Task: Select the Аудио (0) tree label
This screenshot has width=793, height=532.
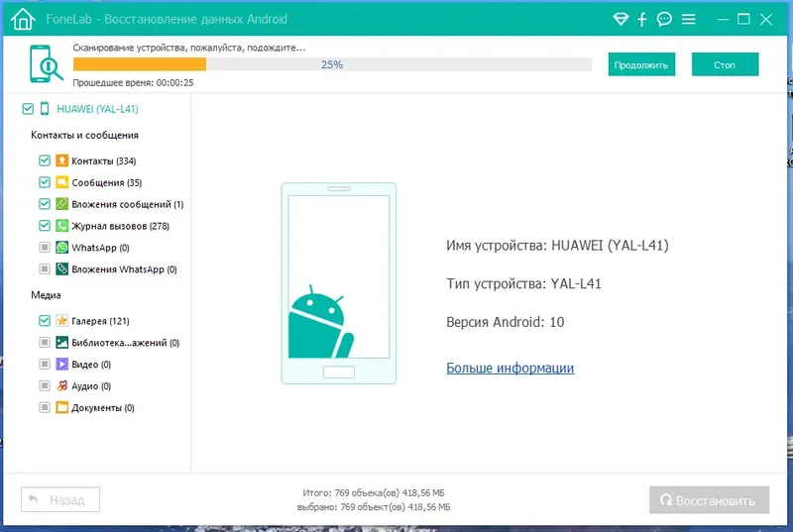Action: 91,386
